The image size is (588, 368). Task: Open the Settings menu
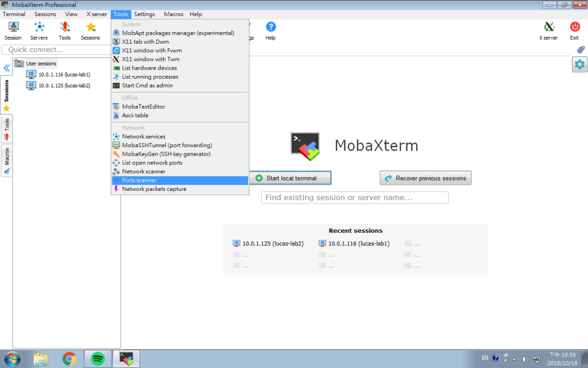coord(144,14)
